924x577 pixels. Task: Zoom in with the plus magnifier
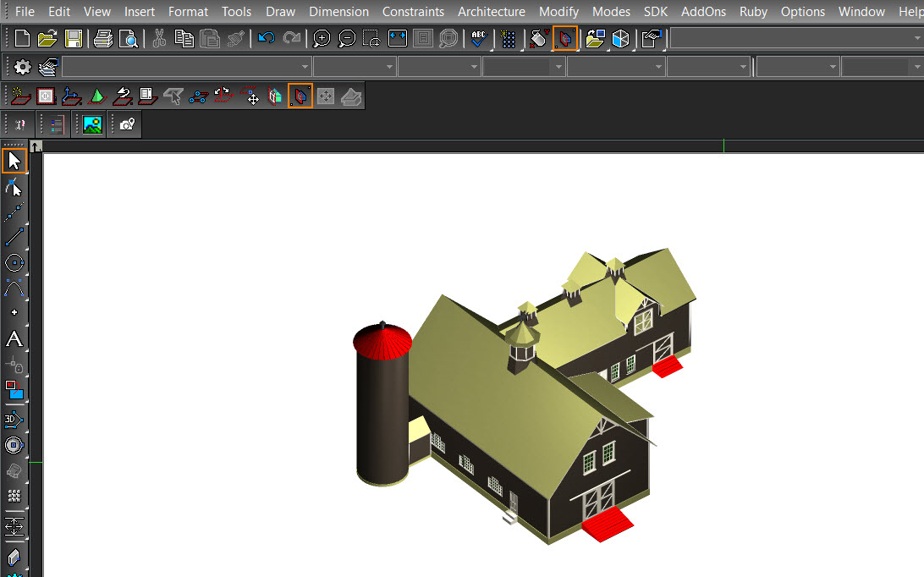click(x=322, y=39)
